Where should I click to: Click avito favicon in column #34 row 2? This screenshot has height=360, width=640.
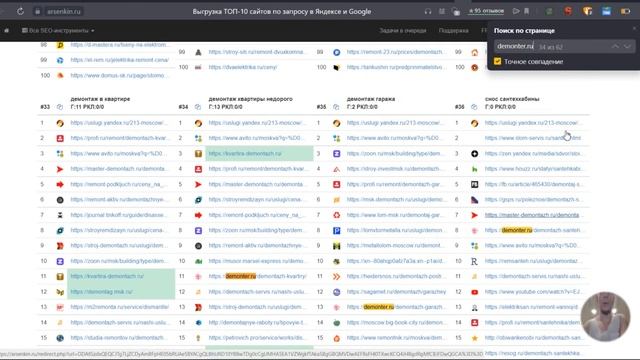coord(198,138)
